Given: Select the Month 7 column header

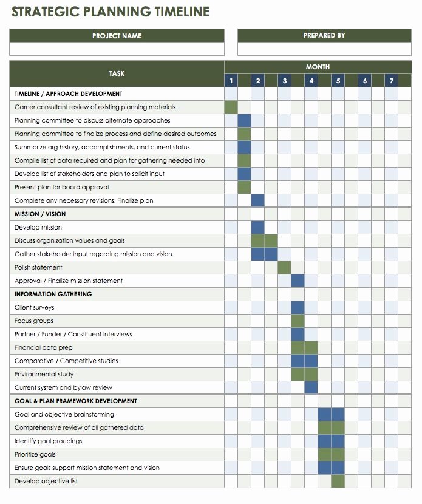Looking at the screenshot, I should point(391,81).
